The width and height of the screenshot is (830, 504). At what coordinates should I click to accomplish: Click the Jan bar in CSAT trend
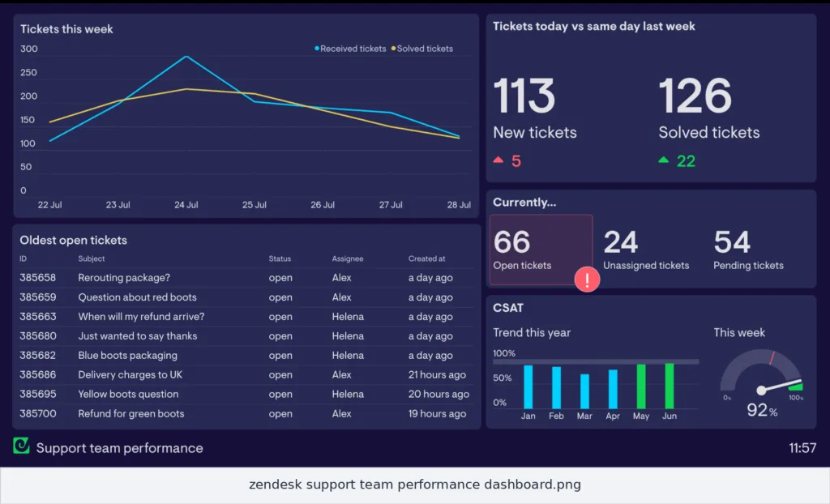(528, 387)
